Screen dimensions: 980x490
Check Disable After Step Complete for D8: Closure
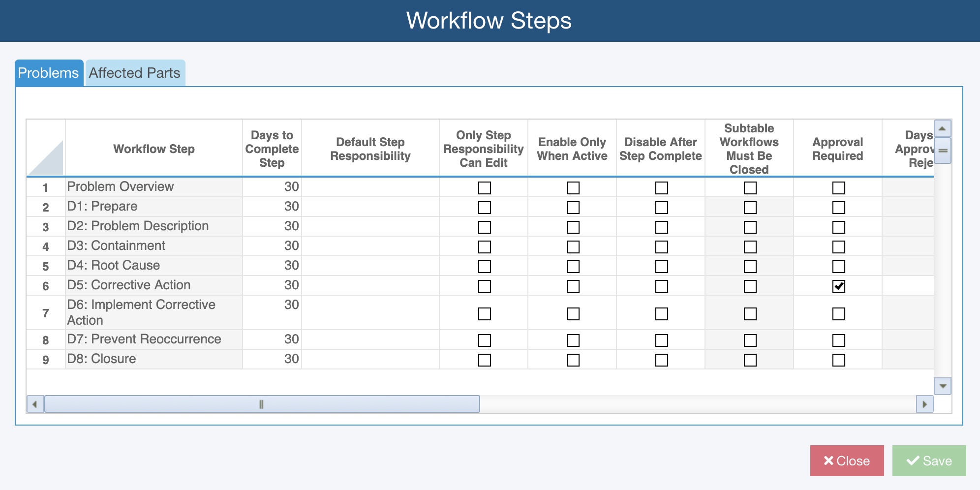[661, 360]
